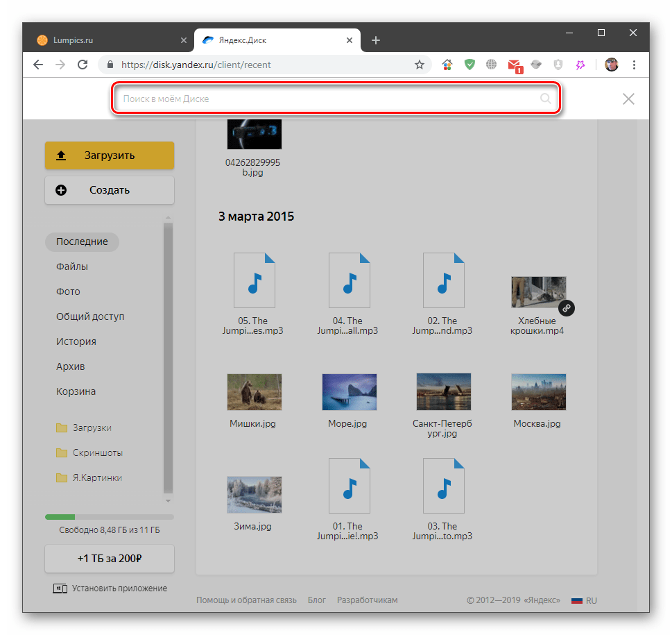Select the Море.jpg thumbnail

tap(349, 392)
